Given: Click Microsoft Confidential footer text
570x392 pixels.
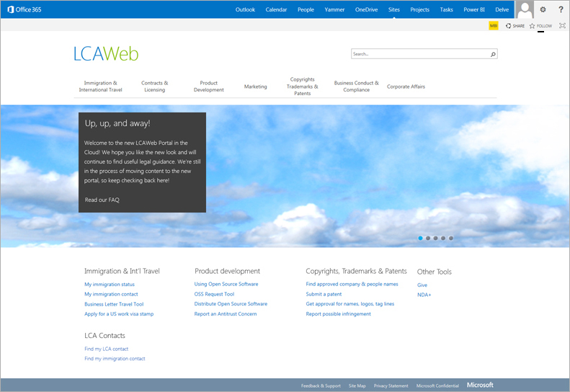Looking at the screenshot, I should click(x=437, y=386).
